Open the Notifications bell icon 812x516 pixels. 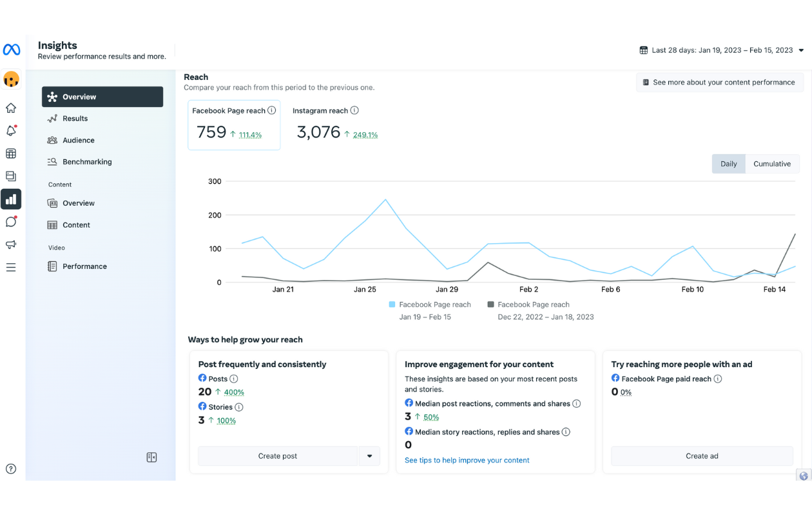click(x=11, y=131)
